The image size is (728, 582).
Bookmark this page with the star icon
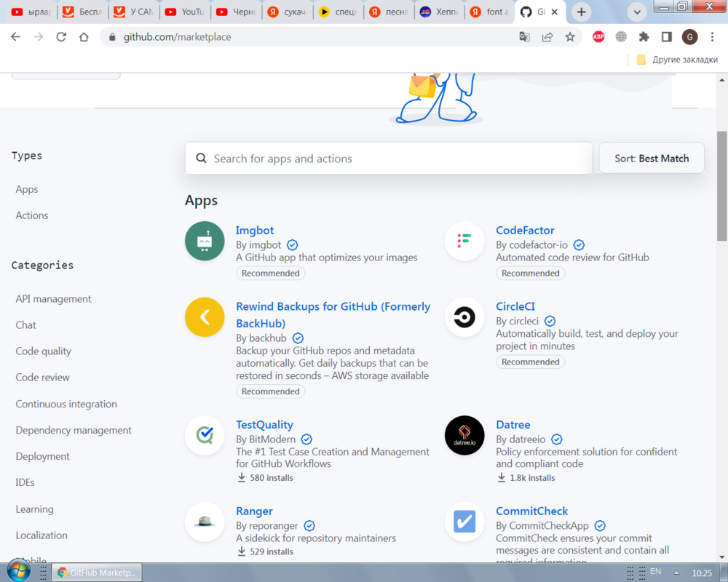[x=570, y=36]
